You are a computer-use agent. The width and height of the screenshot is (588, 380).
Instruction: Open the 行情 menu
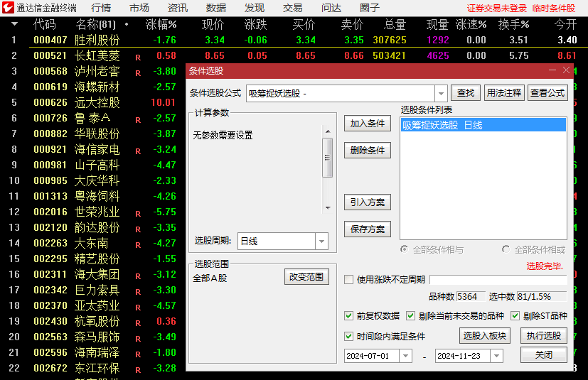pos(101,8)
